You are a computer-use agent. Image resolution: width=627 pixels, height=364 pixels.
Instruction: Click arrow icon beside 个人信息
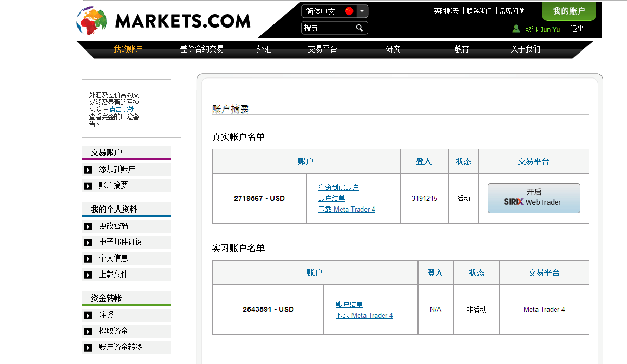(x=88, y=259)
